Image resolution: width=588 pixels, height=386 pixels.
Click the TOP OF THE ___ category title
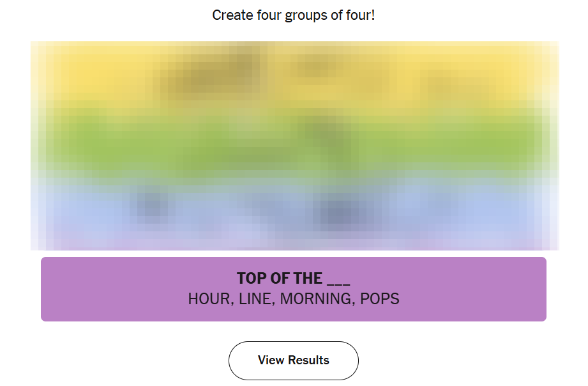[x=293, y=278]
